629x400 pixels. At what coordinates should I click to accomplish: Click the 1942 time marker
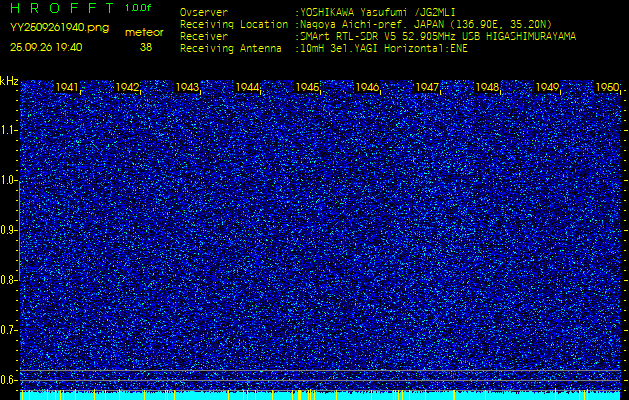[127, 87]
